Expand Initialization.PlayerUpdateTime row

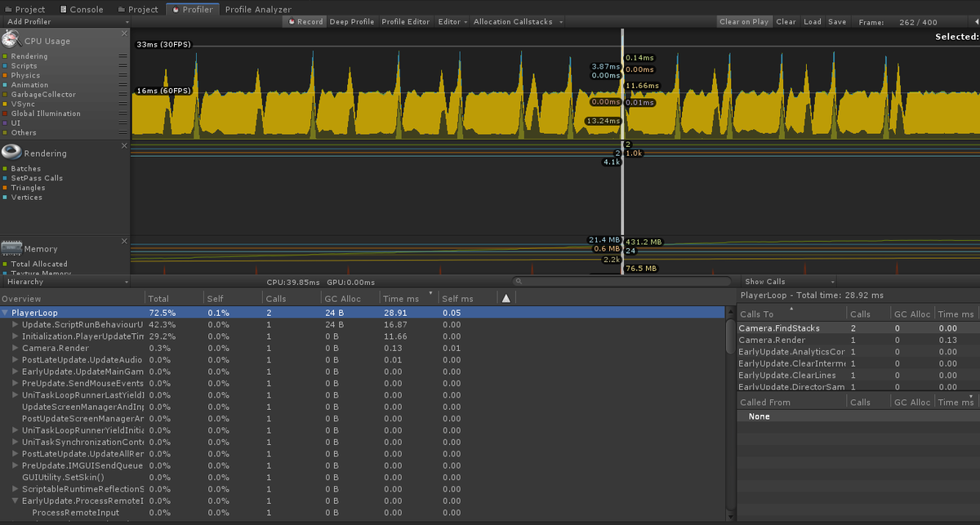[16, 336]
